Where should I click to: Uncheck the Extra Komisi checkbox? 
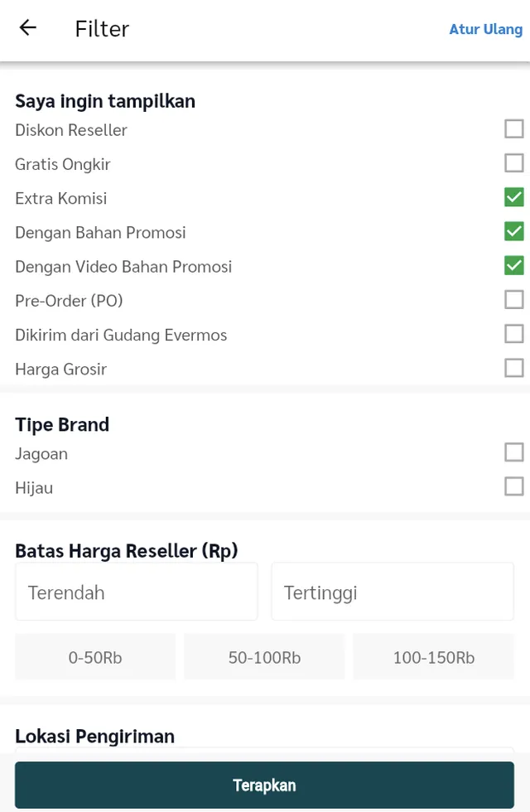point(513,197)
